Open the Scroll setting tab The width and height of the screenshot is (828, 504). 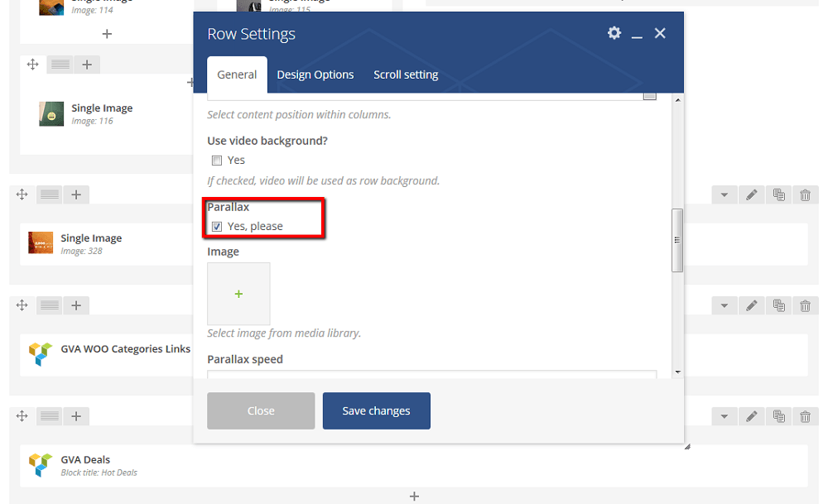point(406,75)
